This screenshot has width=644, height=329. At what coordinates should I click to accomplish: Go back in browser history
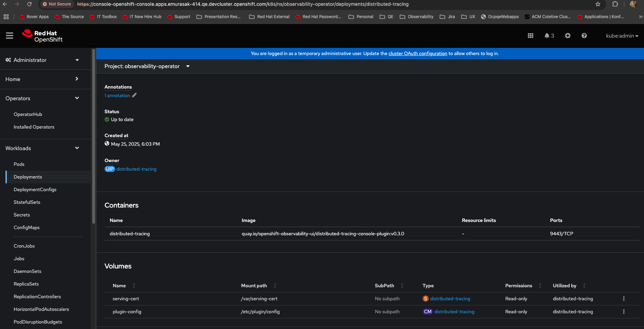click(x=5, y=4)
